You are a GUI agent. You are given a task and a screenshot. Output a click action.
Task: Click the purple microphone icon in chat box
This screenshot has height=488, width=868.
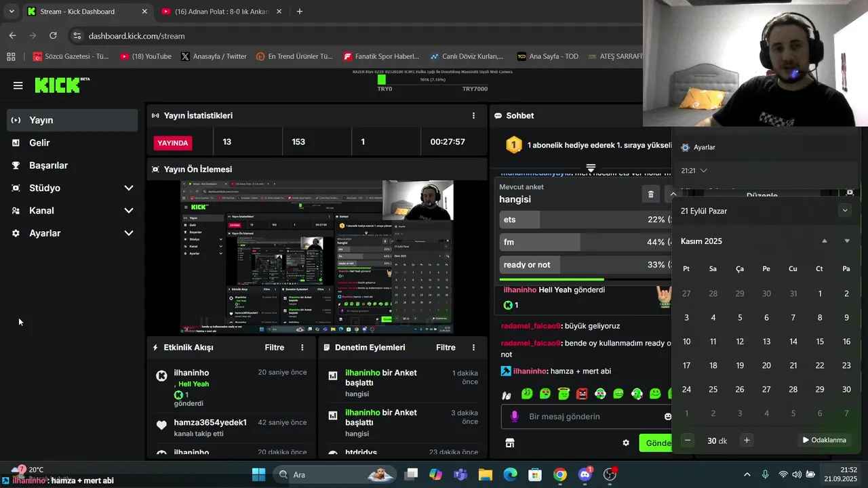[515, 416]
